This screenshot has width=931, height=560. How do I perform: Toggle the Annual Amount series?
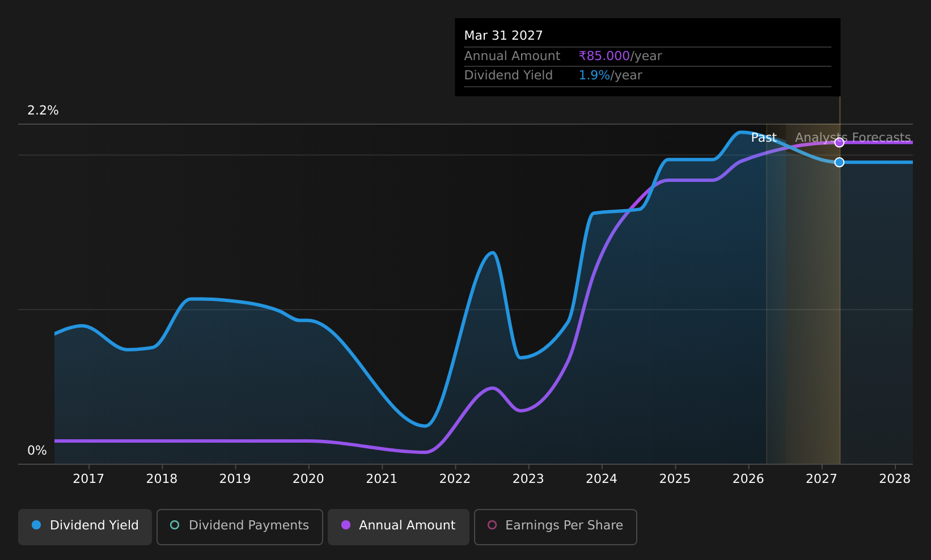click(399, 527)
